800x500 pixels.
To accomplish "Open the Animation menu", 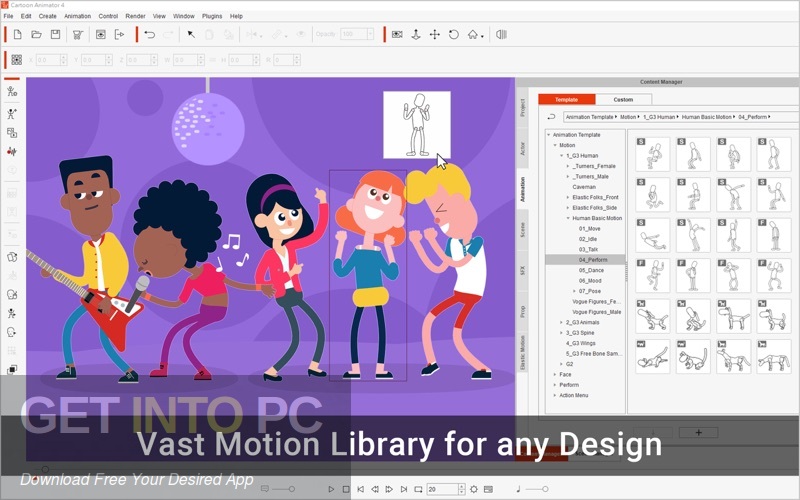I will coord(77,16).
